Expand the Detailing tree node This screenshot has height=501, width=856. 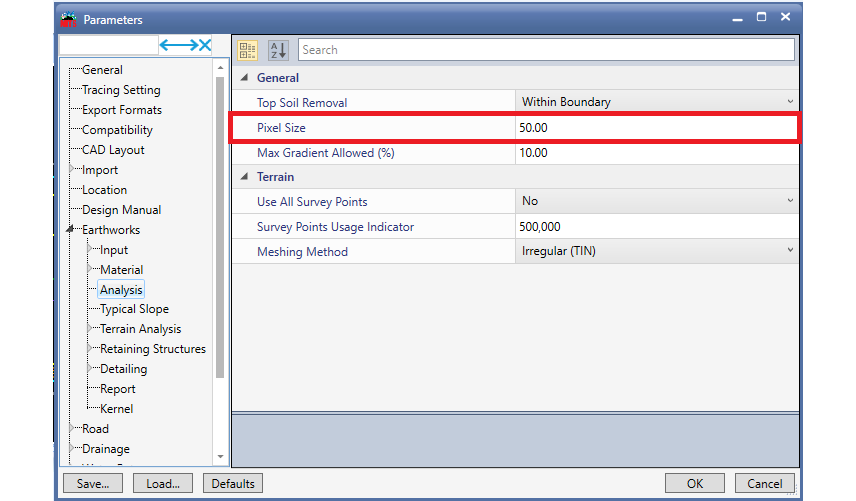pyautogui.click(x=90, y=368)
